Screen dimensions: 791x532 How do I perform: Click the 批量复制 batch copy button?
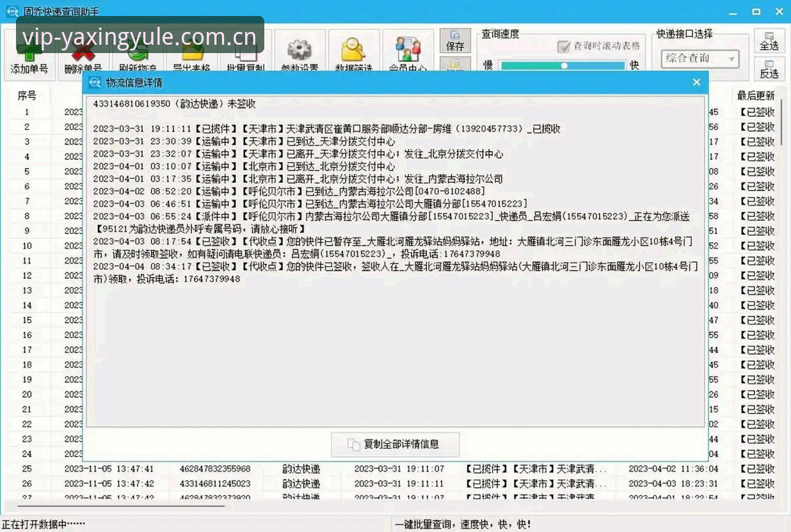click(246, 56)
